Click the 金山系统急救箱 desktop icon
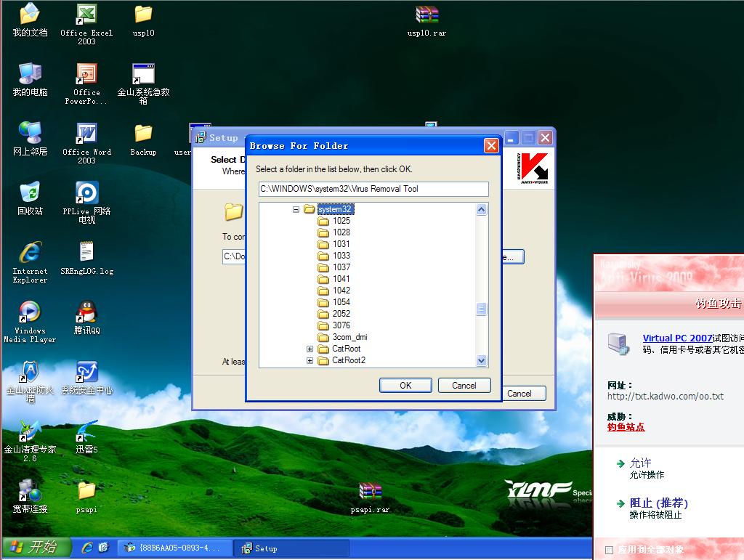The image size is (744, 560). coord(143,76)
